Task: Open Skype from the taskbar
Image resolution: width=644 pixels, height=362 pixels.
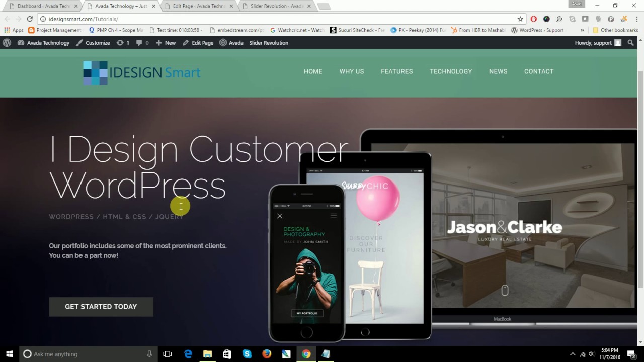Action: tap(247, 354)
